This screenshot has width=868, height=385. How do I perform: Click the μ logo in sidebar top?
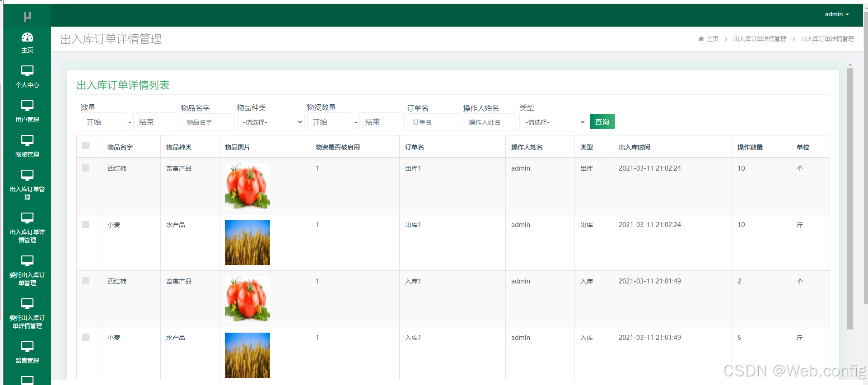tap(27, 16)
